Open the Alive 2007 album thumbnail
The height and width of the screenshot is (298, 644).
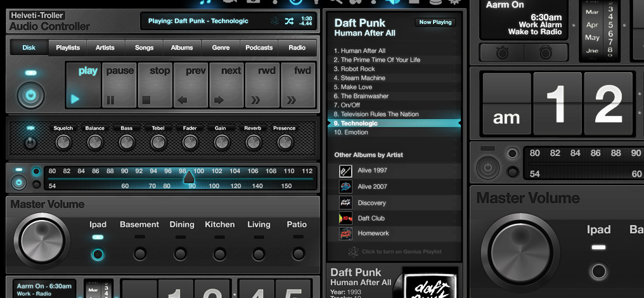[x=345, y=186]
